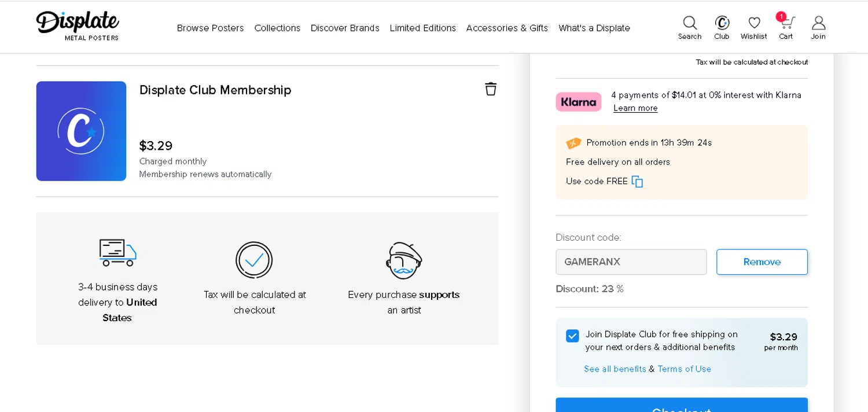Copy the FREE promo code with the copy icon
Viewport: 868px width, 412px height.
(x=637, y=182)
